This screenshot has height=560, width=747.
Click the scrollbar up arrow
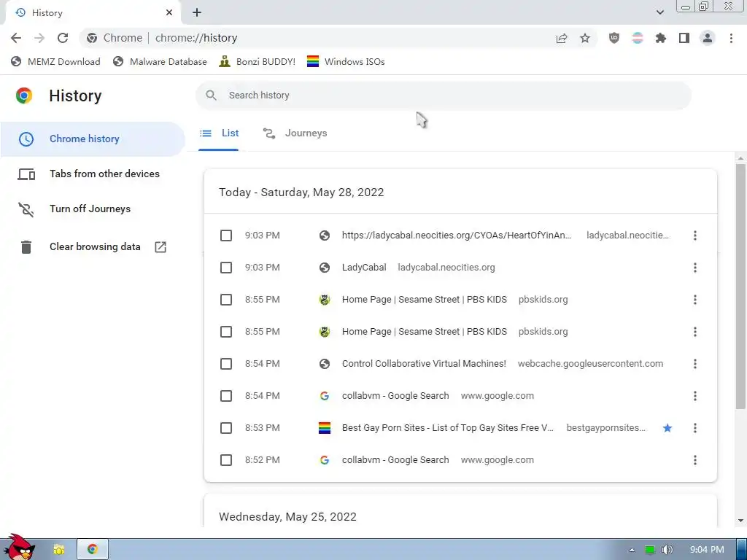(740, 158)
